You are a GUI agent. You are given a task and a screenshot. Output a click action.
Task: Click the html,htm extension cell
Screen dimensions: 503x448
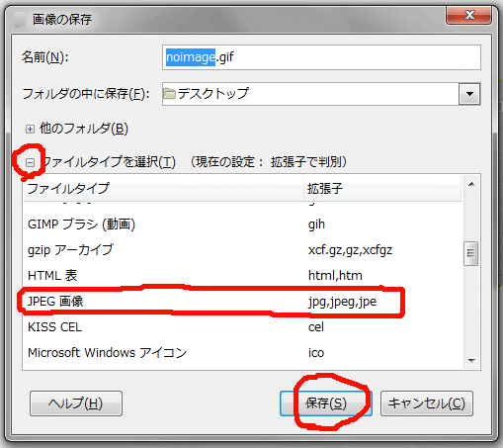pos(335,276)
